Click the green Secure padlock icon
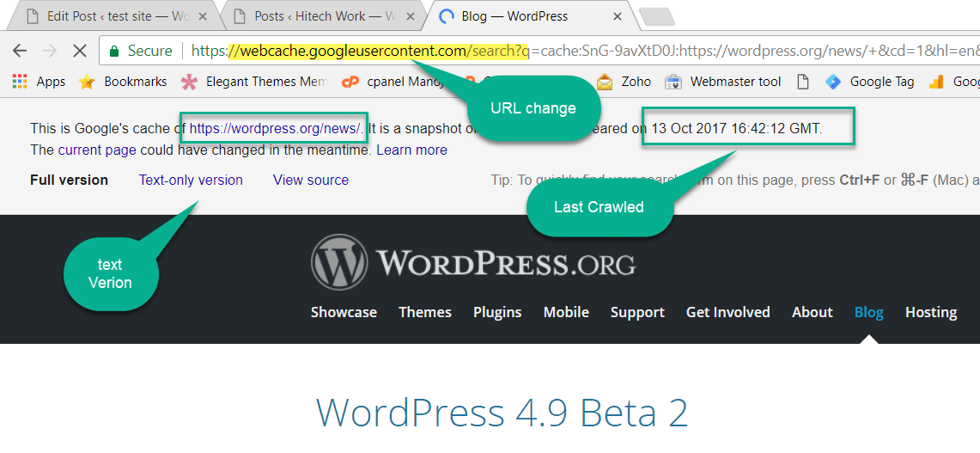Image resolution: width=980 pixels, height=453 pixels. (113, 51)
